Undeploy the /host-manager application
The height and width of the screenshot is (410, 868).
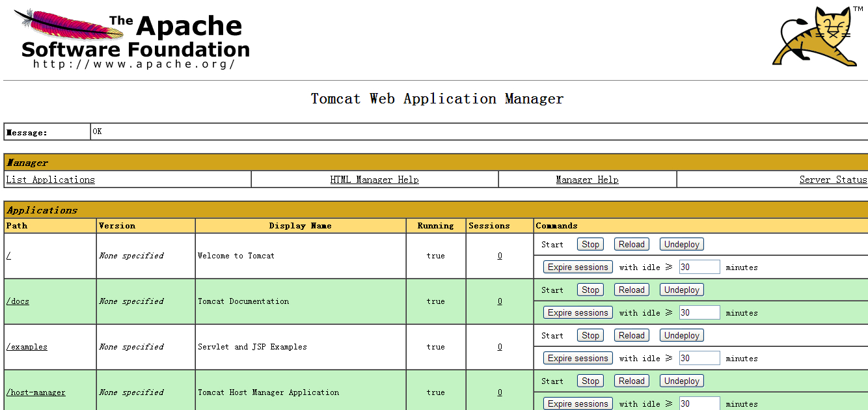682,381
